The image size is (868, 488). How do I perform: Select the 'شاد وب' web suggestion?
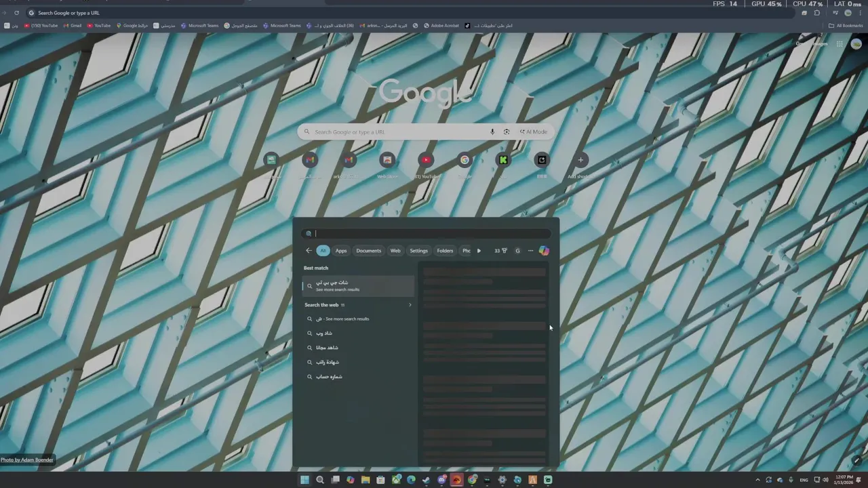click(358, 333)
